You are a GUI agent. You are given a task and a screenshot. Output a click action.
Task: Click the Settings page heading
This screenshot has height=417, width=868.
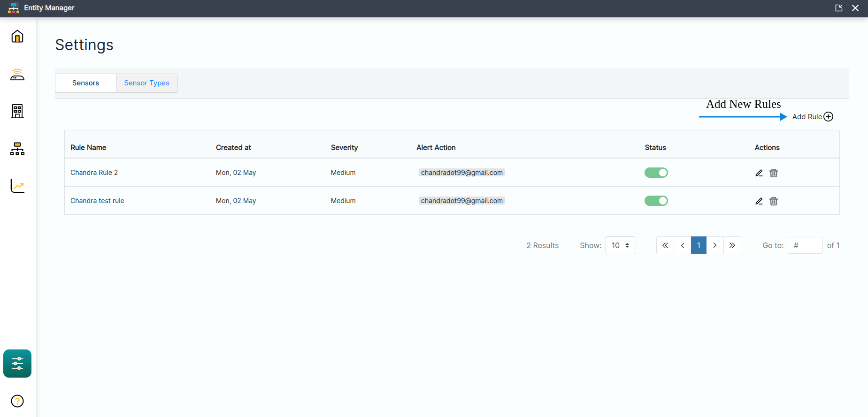point(84,45)
